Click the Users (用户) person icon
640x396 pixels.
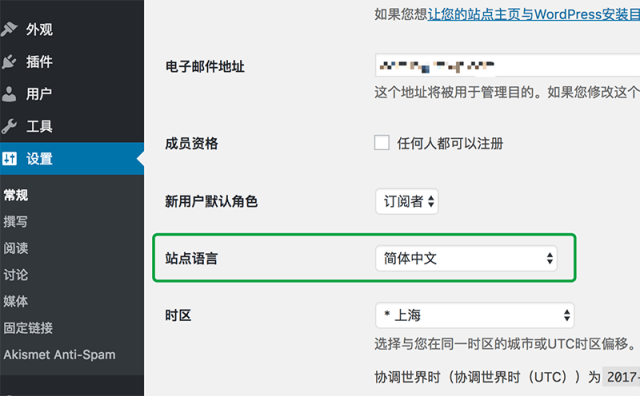9,94
